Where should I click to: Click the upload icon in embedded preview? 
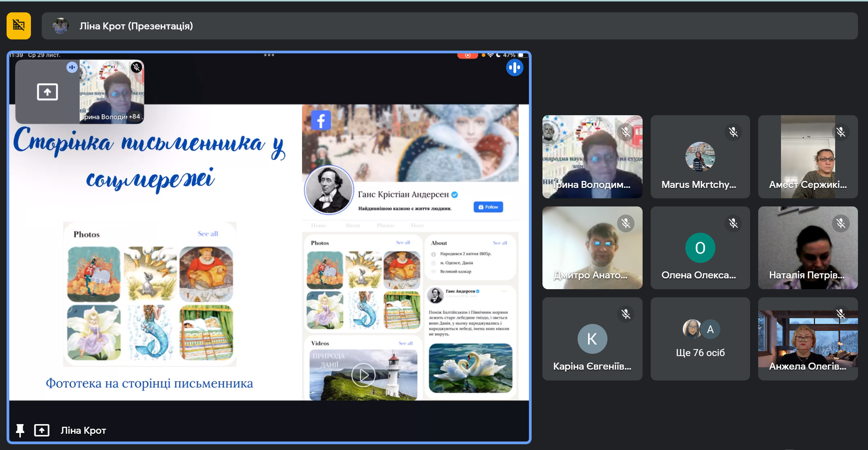[x=47, y=92]
